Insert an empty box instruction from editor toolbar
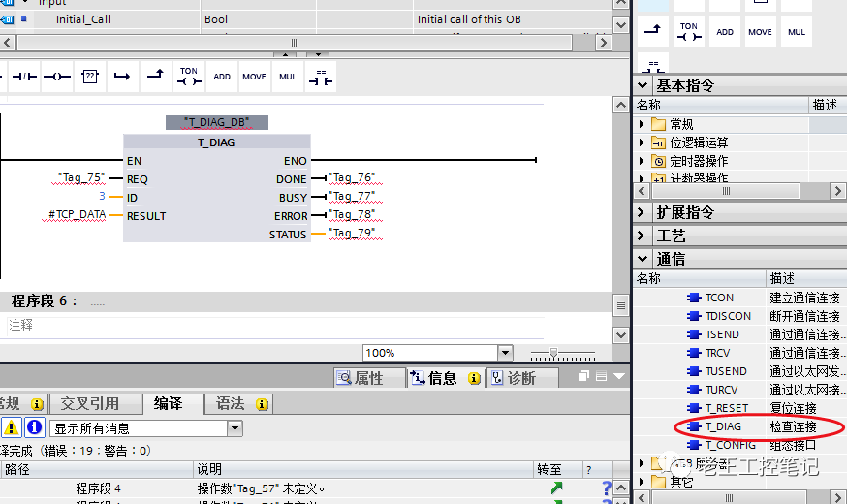 click(90, 77)
